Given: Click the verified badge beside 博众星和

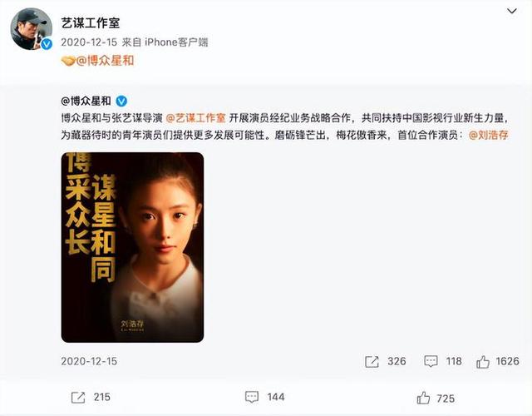Looking at the screenshot, I should coord(121,101).
